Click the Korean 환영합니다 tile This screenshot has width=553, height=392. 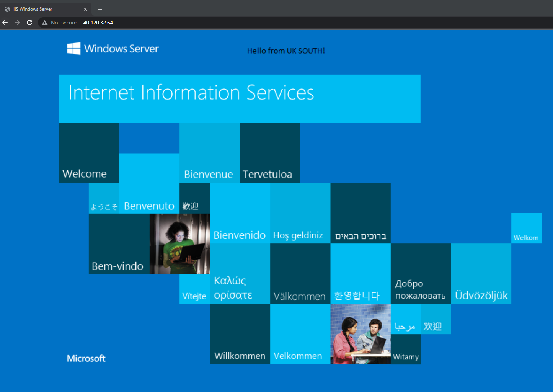point(361,274)
